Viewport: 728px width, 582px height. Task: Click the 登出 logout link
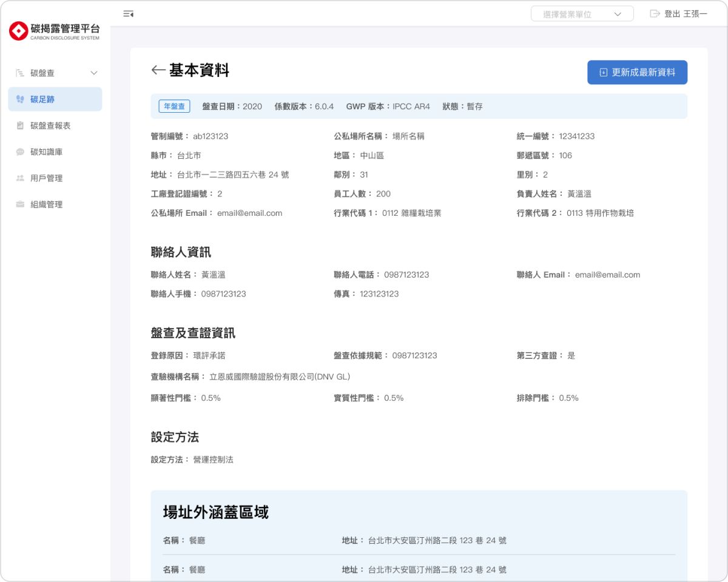tap(672, 13)
